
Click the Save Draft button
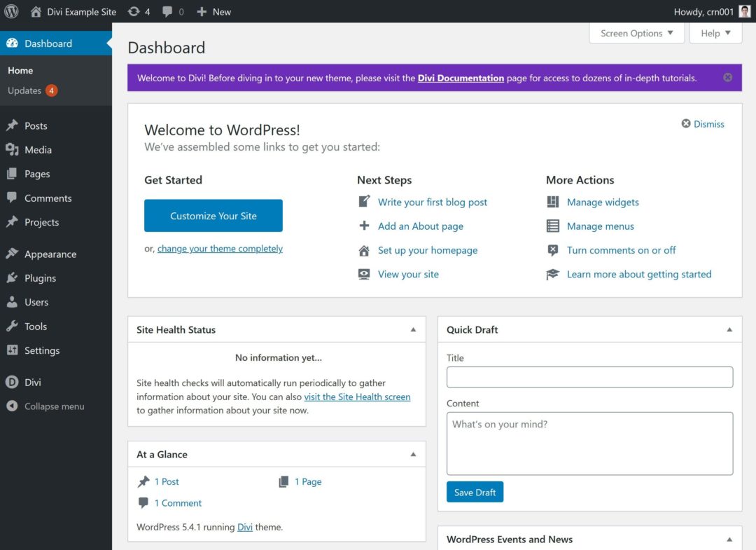tap(475, 492)
